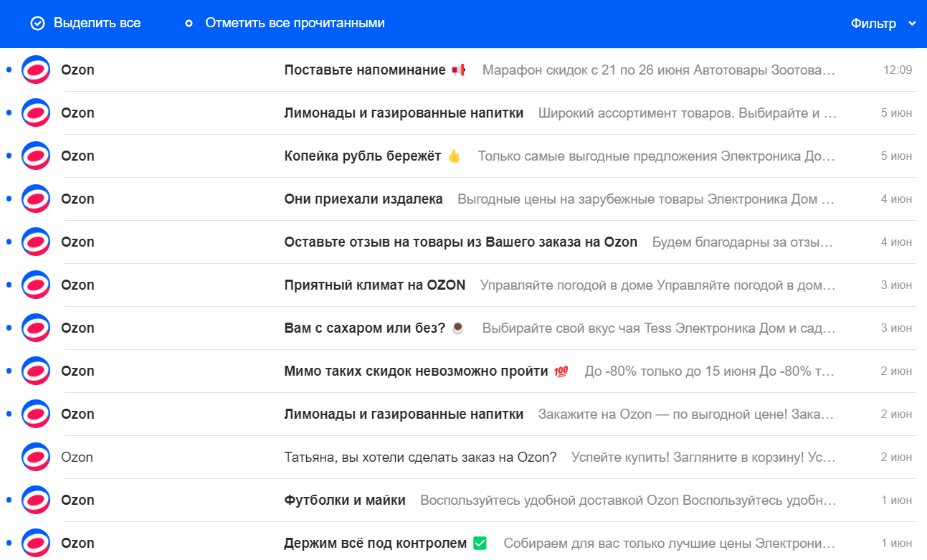The width and height of the screenshot is (927, 560).
Task: Open 'Вам с сахаром или без?' email
Action: coord(365,328)
